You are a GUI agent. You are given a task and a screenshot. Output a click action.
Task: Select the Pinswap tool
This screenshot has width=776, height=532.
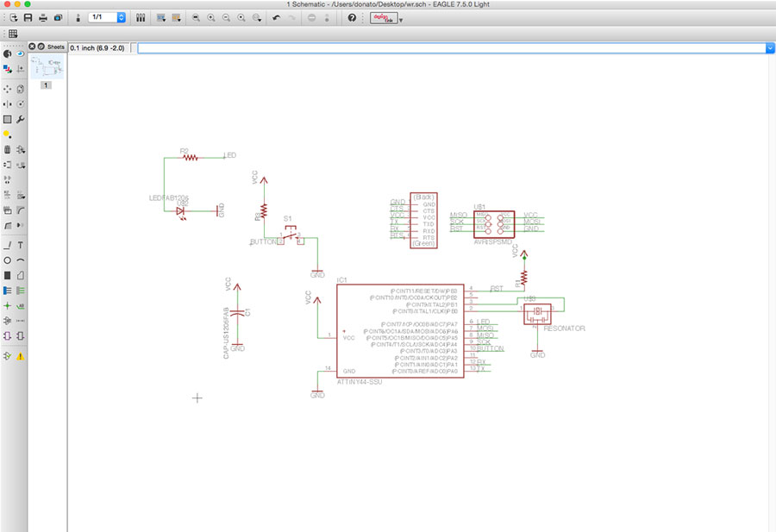[7, 165]
